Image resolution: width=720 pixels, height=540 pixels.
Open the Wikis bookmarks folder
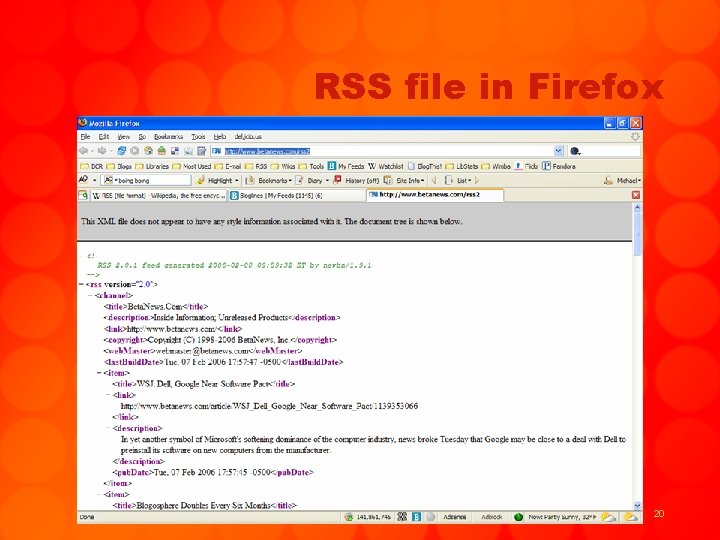[x=282, y=166]
